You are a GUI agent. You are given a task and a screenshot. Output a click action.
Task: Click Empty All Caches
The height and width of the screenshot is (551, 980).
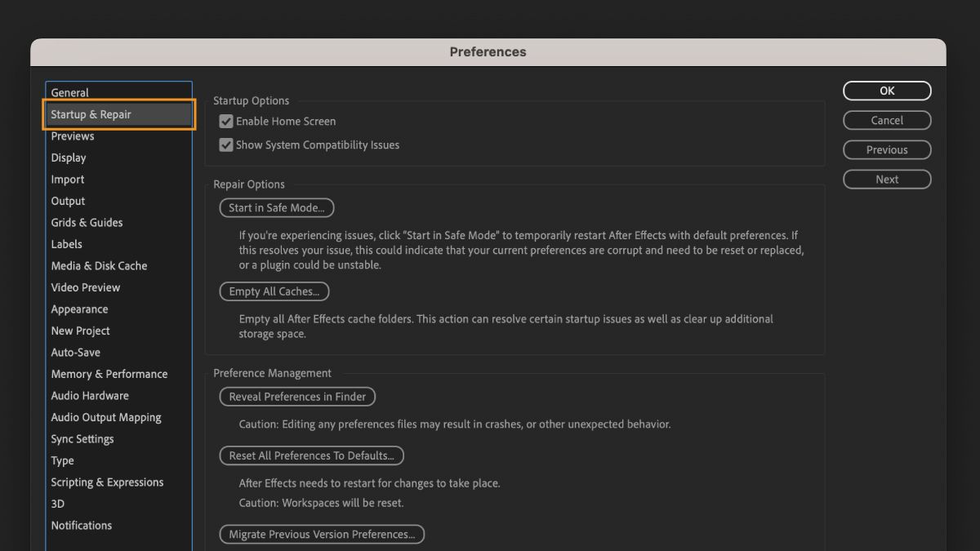[274, 291]
